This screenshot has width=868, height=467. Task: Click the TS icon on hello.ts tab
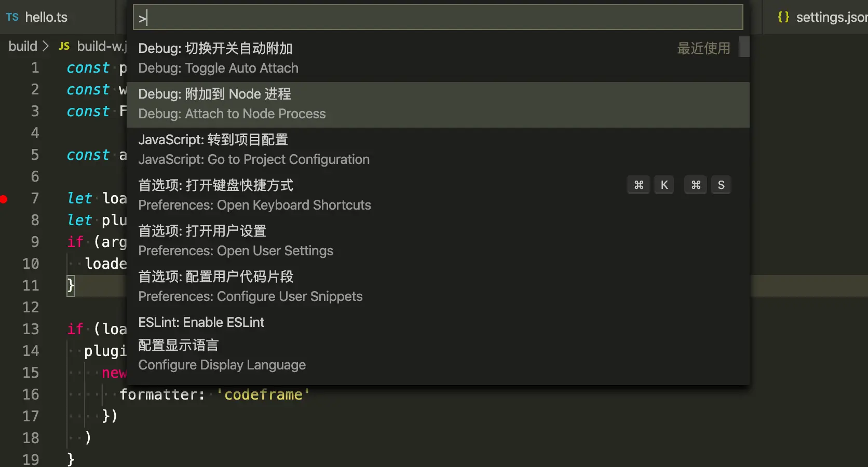coord(12,17)
